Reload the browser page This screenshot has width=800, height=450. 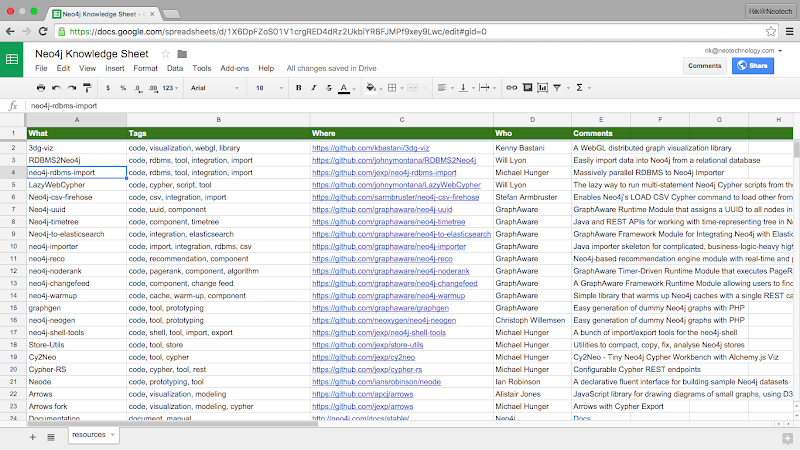point(43,32)
